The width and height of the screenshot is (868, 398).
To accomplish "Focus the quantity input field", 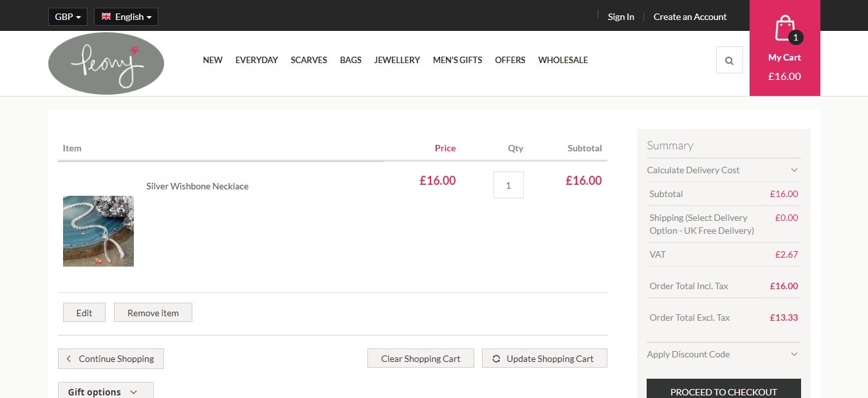I will tap(508, 185).
